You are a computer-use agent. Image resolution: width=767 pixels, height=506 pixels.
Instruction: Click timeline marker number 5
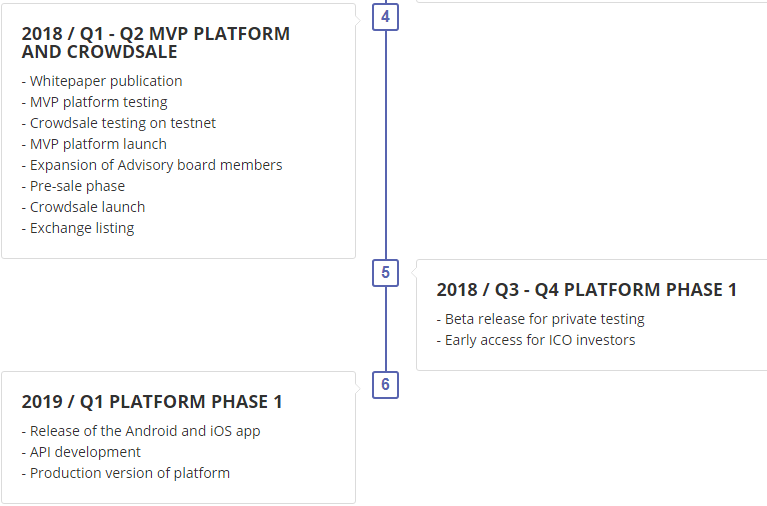[x=385, y=273]
